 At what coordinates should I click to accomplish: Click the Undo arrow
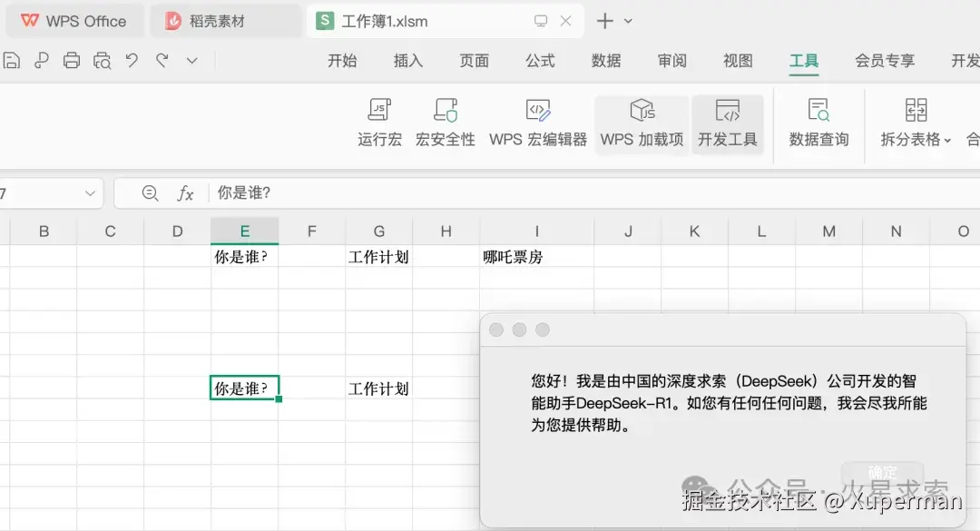pyautogui.click(x=132, y=61)
